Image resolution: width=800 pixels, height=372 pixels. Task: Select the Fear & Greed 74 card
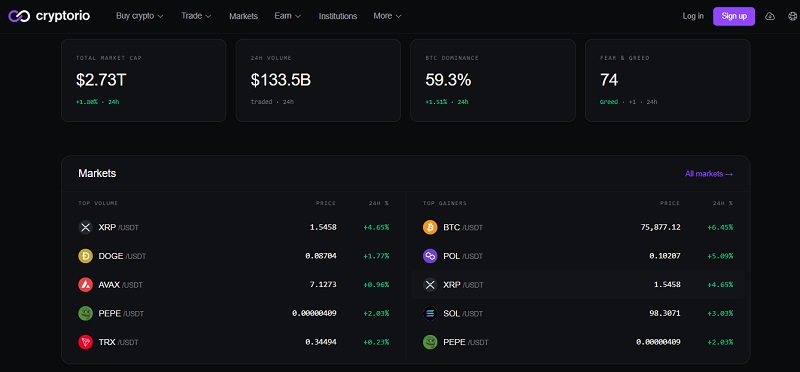667,81
